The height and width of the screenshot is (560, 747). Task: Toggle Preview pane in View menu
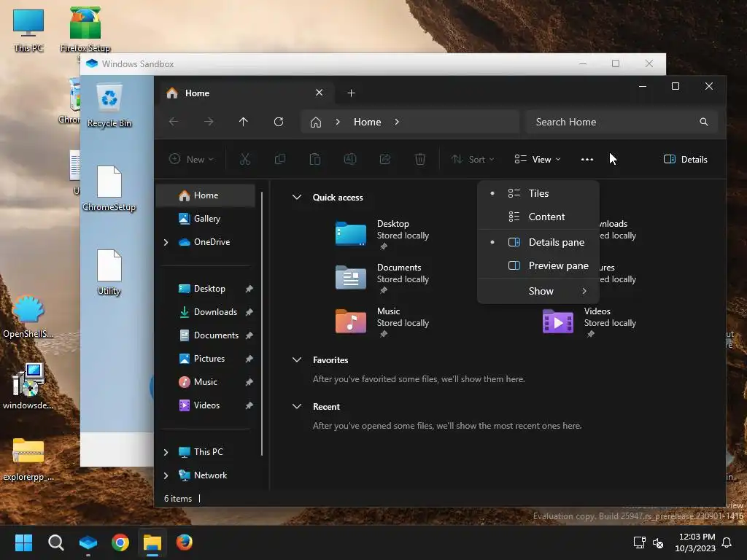[x=538, y=265]
